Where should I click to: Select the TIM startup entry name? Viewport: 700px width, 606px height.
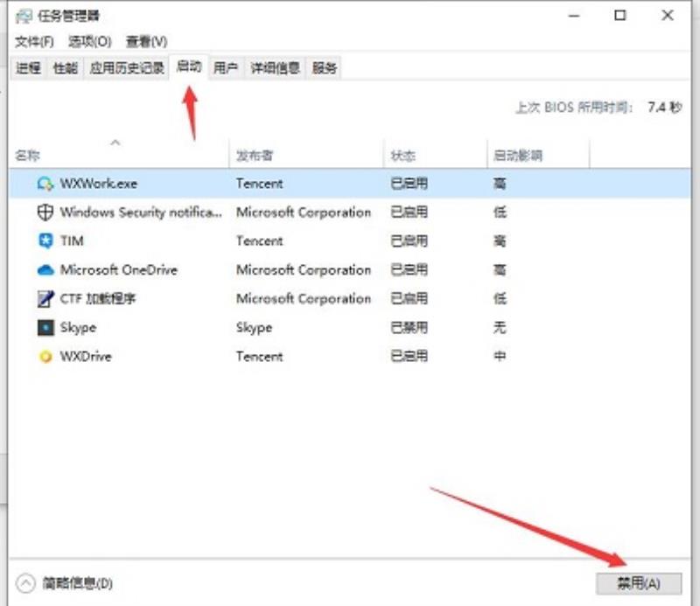[72, 241]
